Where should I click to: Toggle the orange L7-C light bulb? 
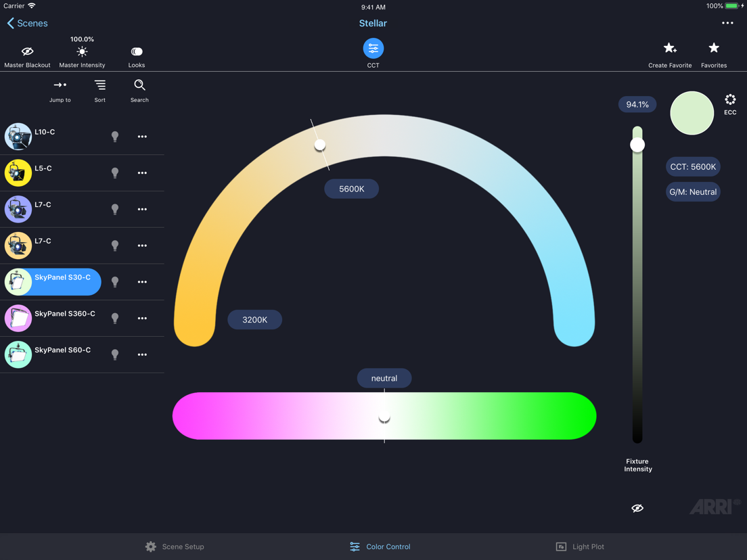tap(115, 246)
